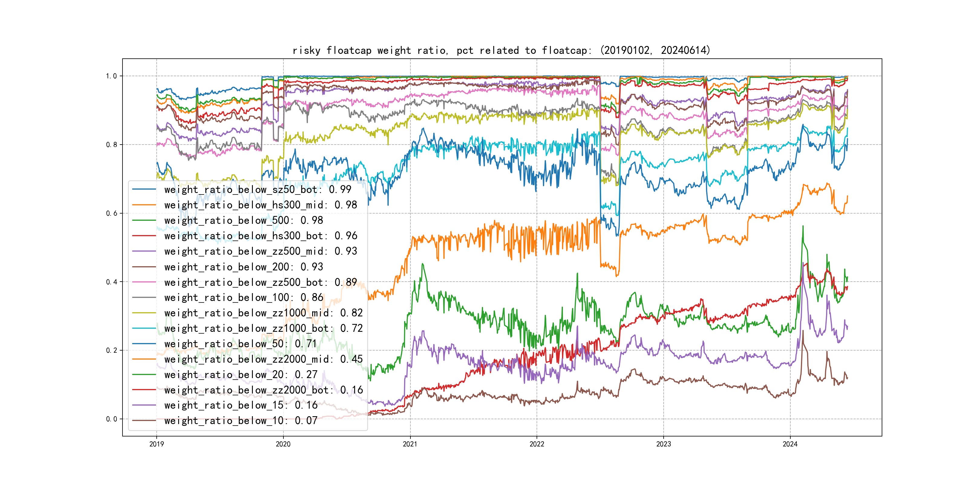The image size is (980, 490).
Task: Click the brown line swatch for weight_ratio_below_200
Action: (x=144, y=267)
